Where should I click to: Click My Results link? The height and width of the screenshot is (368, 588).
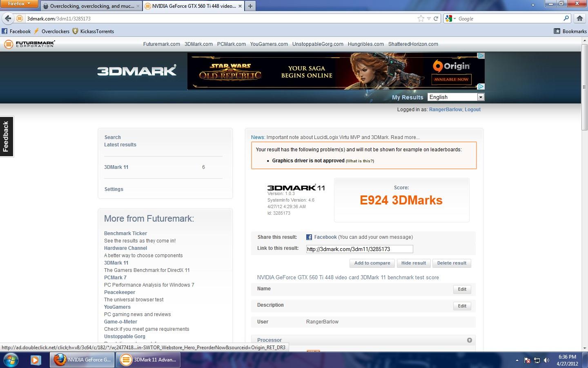pyautogui.click(x=408, y=97)
